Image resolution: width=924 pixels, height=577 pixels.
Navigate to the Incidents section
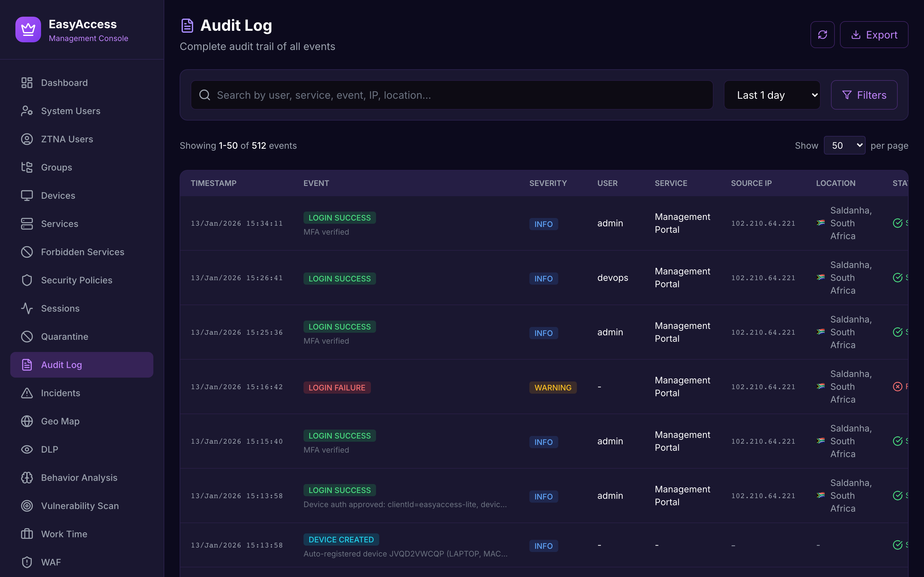[x=60, y=393]
